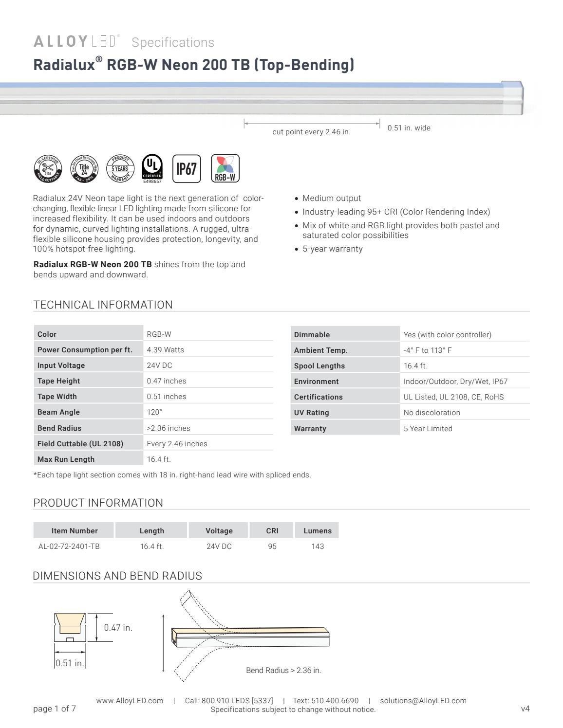Select the 24V DC voltage cell in product table
The image size is (563, 728).
(219, 546)
